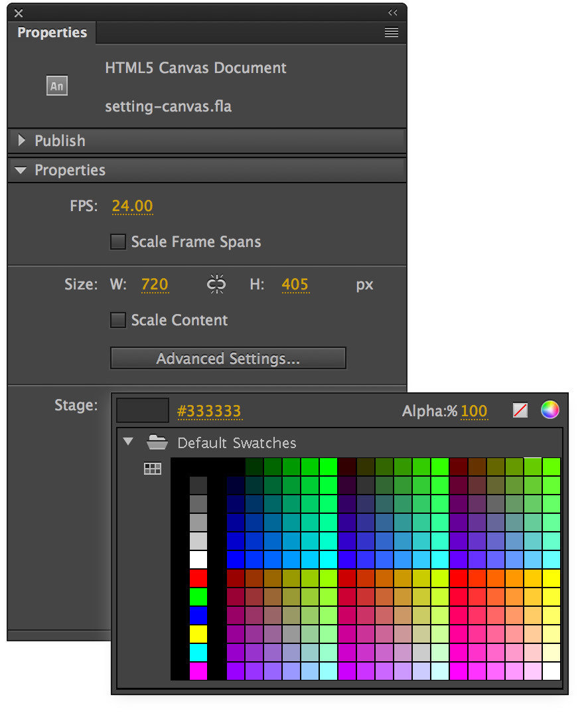Click the Animate document icon
Image resolution: width=588 pixels, height=719 pixels.
click(x=57, y=86)
